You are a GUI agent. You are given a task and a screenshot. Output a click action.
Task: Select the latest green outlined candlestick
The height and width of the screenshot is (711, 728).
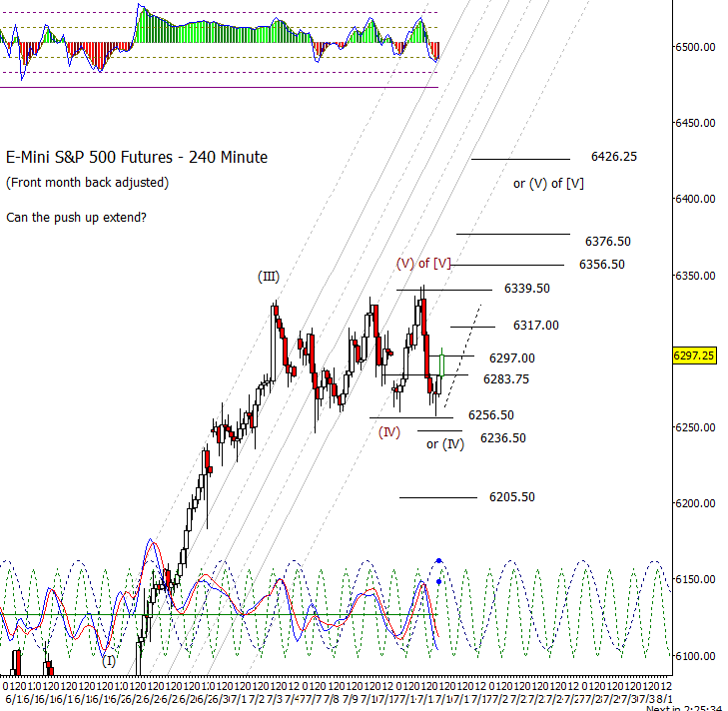pos(442,365)
